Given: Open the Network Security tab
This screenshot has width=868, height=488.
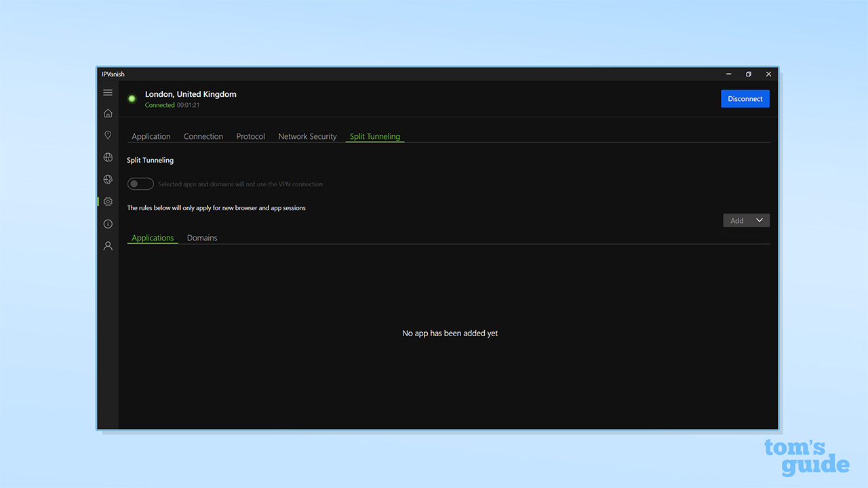Looking at the screenshot, I should 307,136.
